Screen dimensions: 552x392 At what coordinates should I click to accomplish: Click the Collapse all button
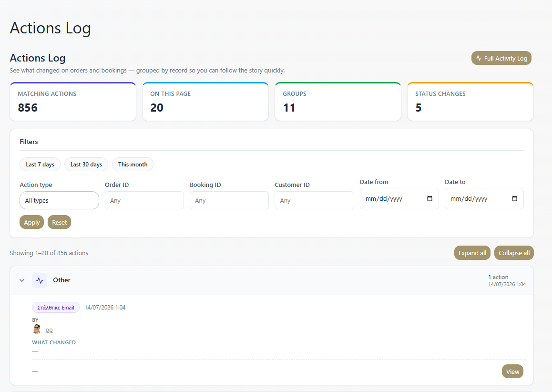514,253
